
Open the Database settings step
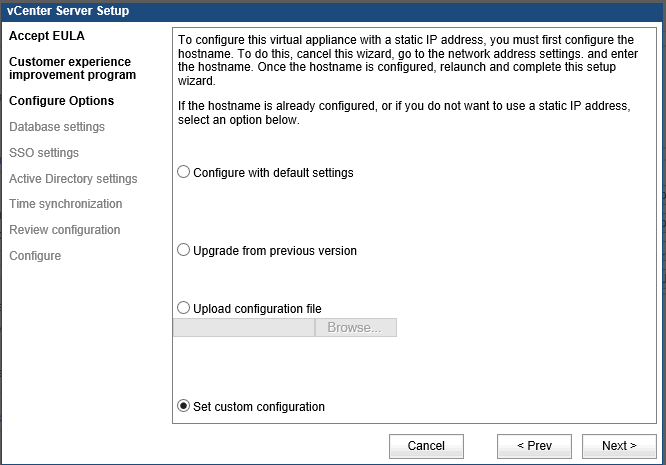57,127
